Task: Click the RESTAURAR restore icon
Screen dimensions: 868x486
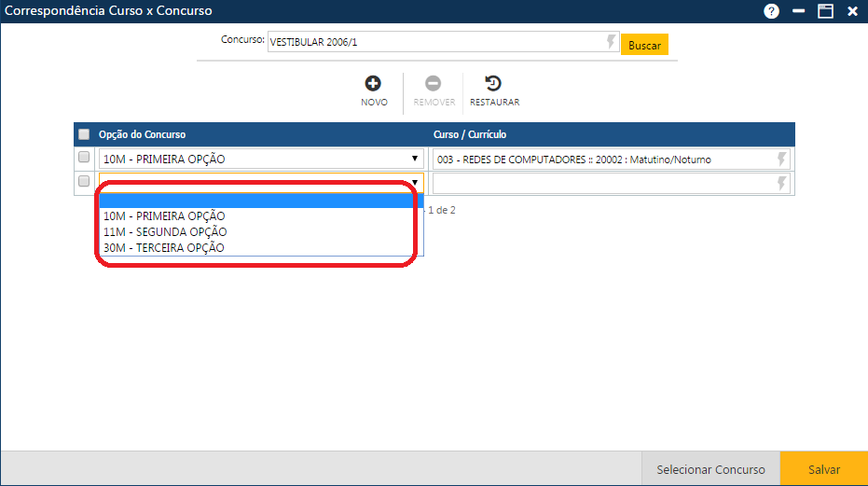Action: coord(494,84)
